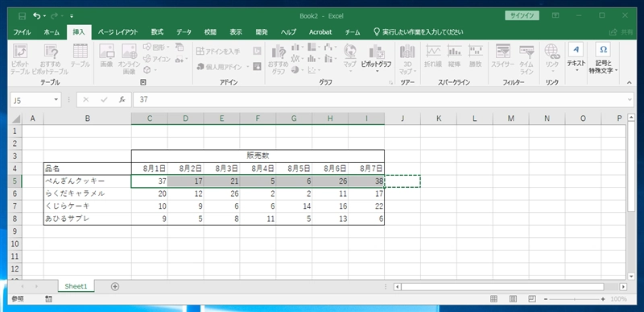Image resolution: width=644 pixels, height=312 pixels.
Task: Click the 折れ線 sparkline icon
Action: pos(433,56)
